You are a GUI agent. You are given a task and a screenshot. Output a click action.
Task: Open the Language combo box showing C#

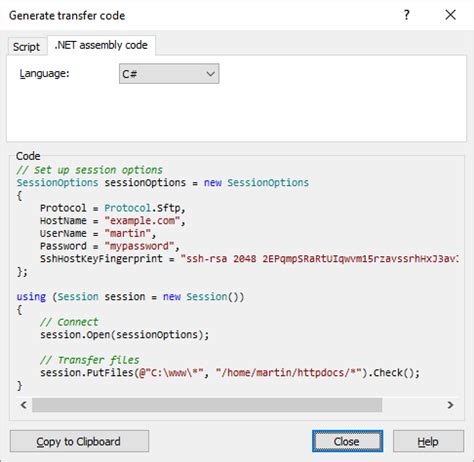click(x=169, y=74)
